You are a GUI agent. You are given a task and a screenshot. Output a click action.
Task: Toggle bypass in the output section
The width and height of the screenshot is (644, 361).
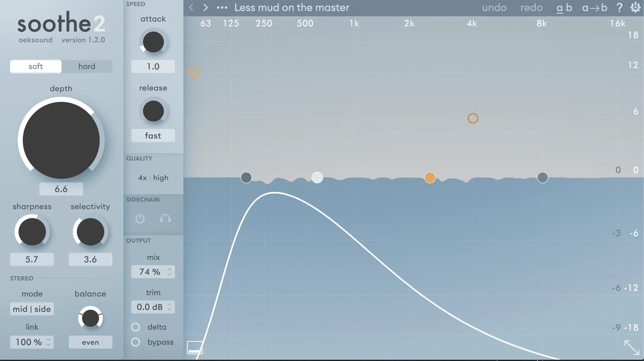[x=136, y=342]
